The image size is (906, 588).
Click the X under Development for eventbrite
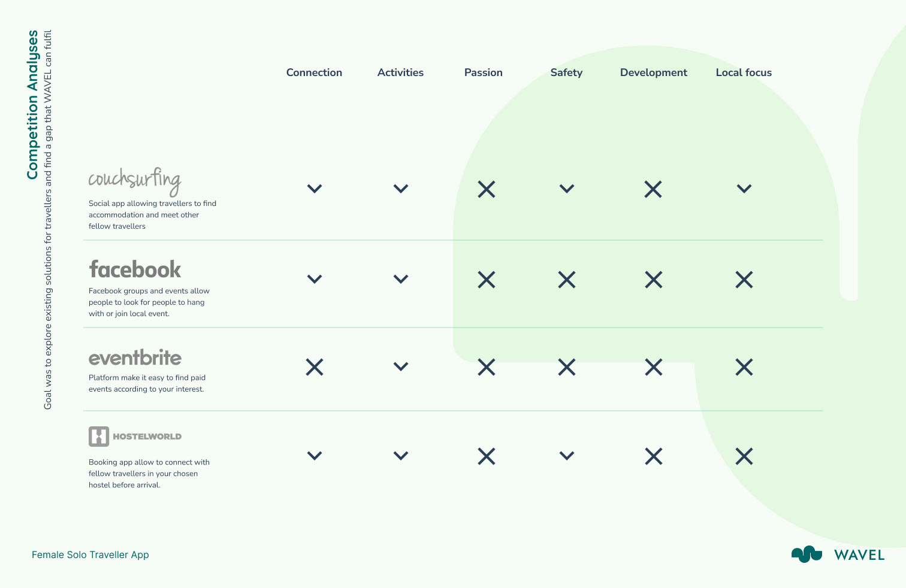(x=654, y=367)
